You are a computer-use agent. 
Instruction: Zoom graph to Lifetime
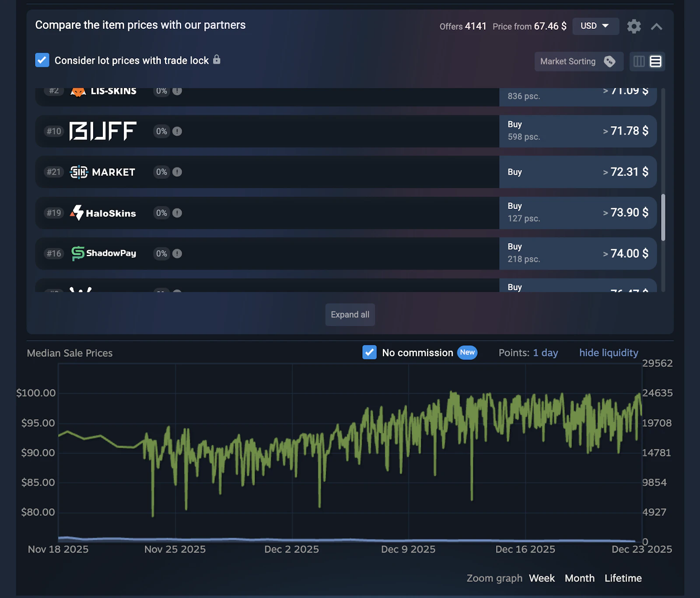[x=623, y=578]
